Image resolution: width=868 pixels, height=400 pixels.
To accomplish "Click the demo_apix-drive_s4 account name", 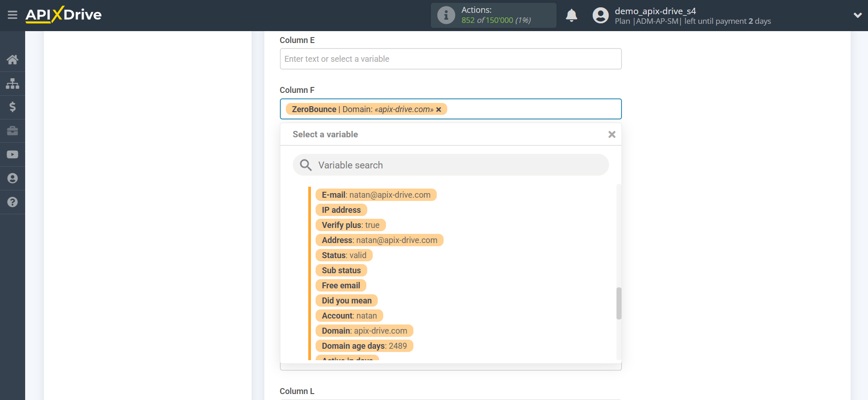I will coord(655,11).
